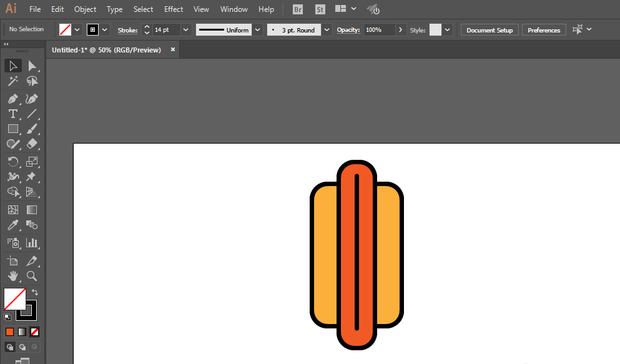Switch paint mode to Gradient
Screen dimensions: 620x364
(22, 332)
